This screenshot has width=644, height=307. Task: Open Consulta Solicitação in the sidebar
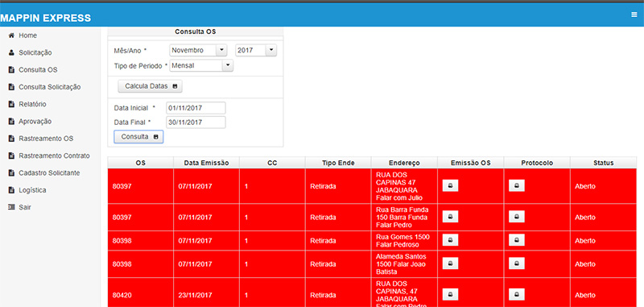click(50, 87)
